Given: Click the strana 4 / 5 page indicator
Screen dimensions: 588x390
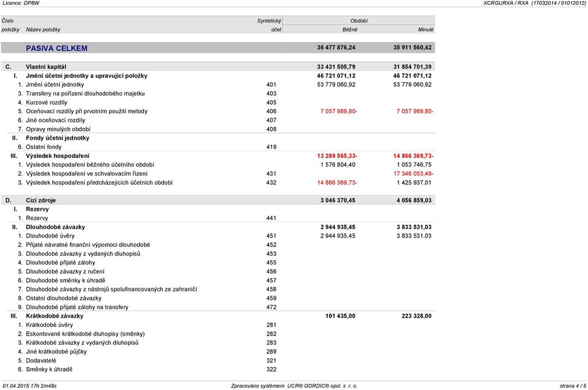Looking at the screenshot, I should click(573, 386).
